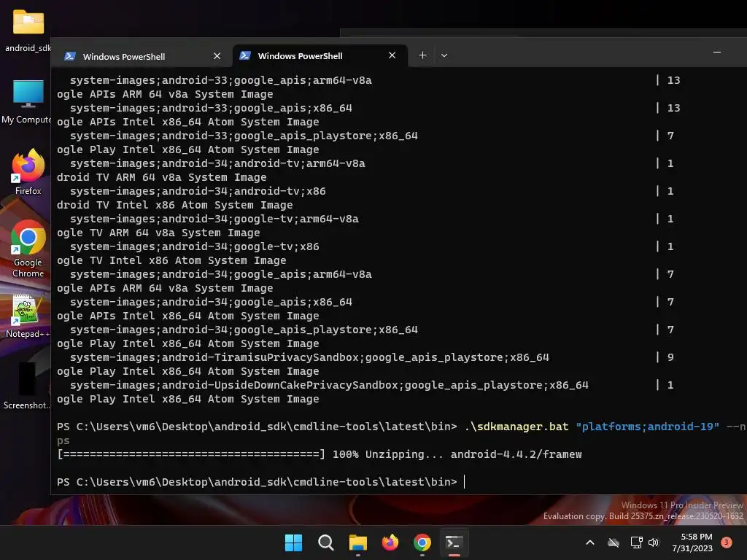Open the Windows Start menu
The image size is (747, 560).
coord(293,542)
